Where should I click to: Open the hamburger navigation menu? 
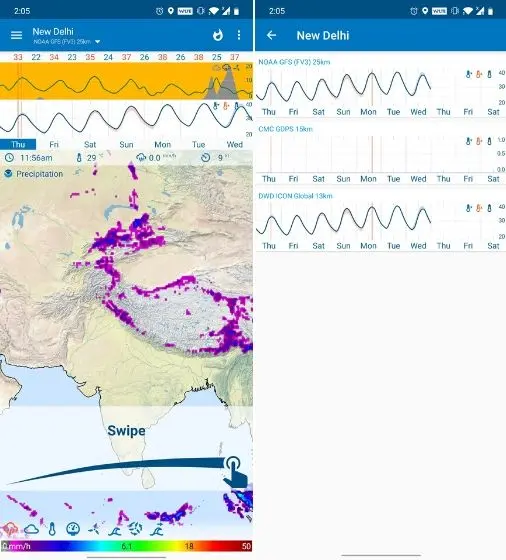(x=16, y=35)
